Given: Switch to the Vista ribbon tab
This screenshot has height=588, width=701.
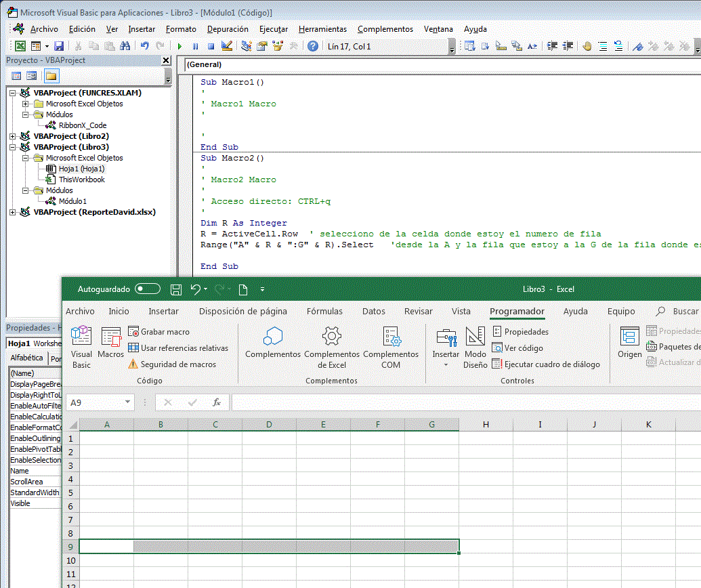Looking at the screenshot, I should [x=461, y=311].
